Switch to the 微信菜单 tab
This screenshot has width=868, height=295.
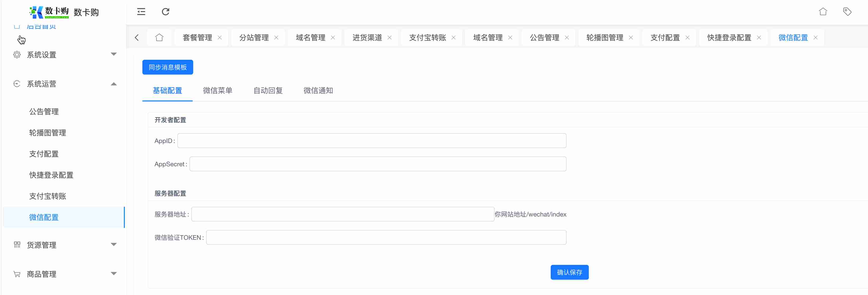click(218, 91)
